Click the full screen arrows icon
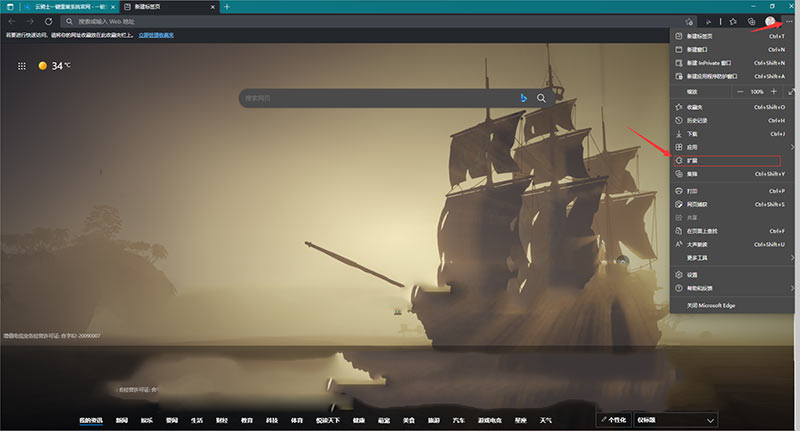The width and height of the screenshot is (800, 431). pyautogui.click(x=791, y=92)
